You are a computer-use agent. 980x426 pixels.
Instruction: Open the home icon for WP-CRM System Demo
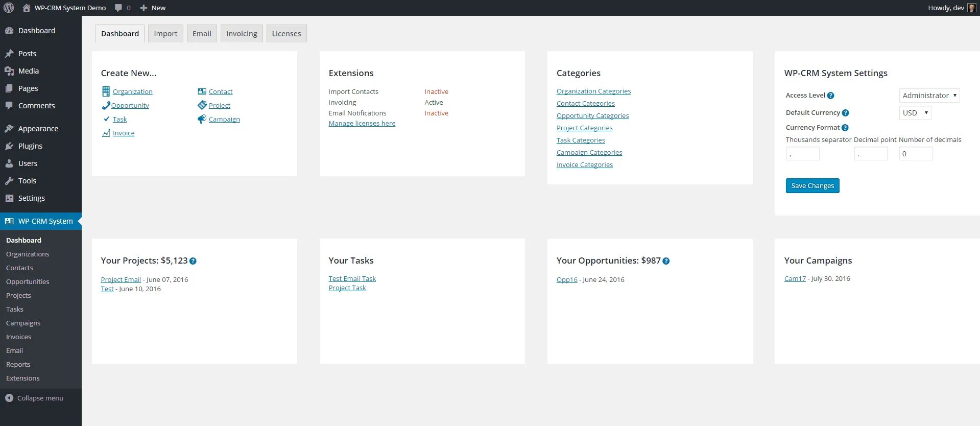[27, 8]
